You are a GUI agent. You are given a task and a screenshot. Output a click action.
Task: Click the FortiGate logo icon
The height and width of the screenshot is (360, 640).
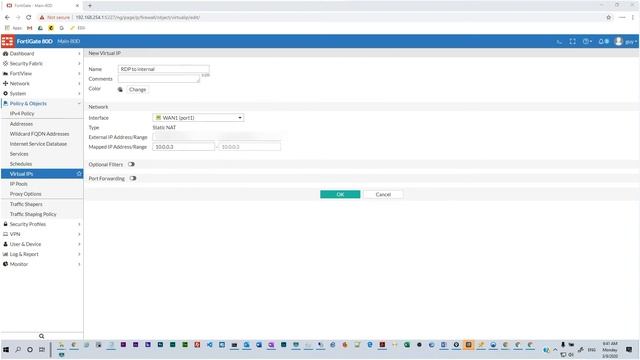(x=7, y=41)
